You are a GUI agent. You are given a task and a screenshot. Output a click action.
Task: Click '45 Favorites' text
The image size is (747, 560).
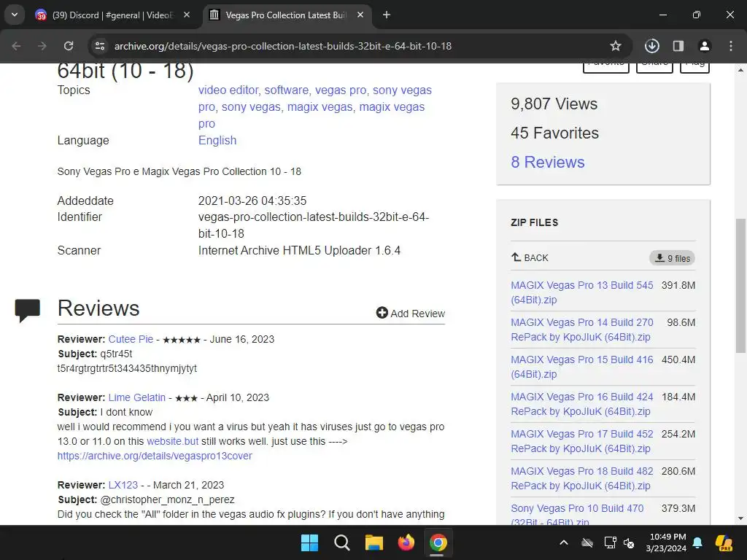[554, 133]
